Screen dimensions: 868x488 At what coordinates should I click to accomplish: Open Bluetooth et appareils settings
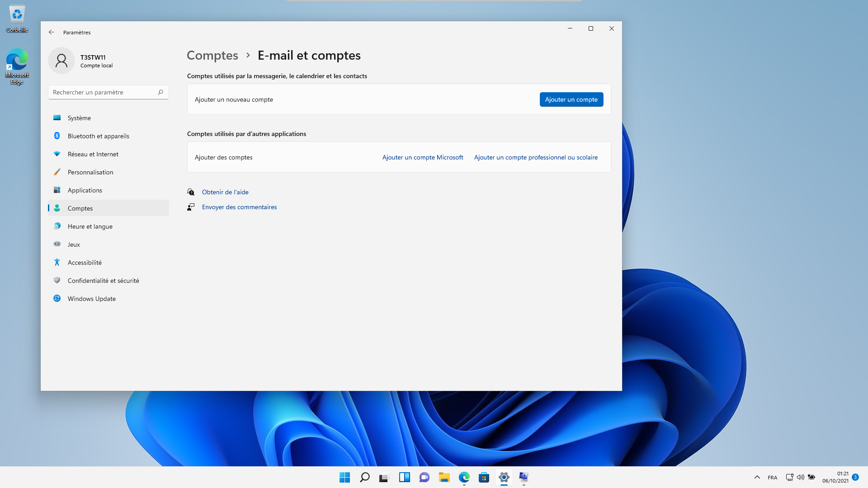tap(98, 136)
